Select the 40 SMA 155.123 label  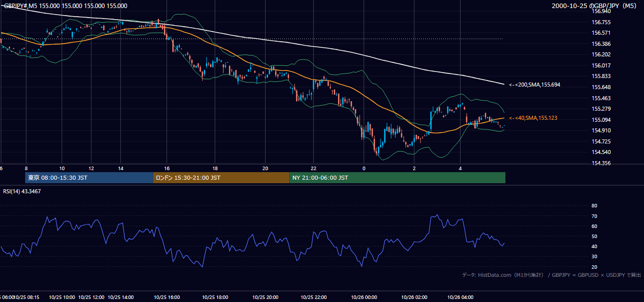coord(533,118)
